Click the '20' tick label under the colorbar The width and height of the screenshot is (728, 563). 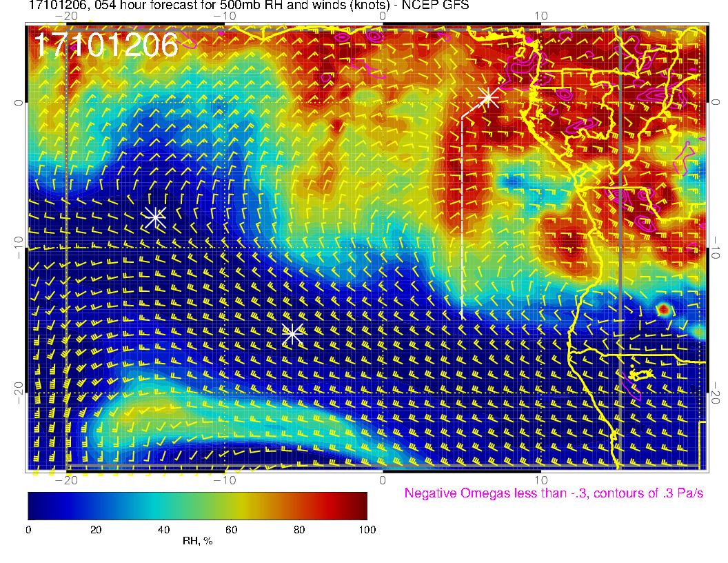point(96,530)
